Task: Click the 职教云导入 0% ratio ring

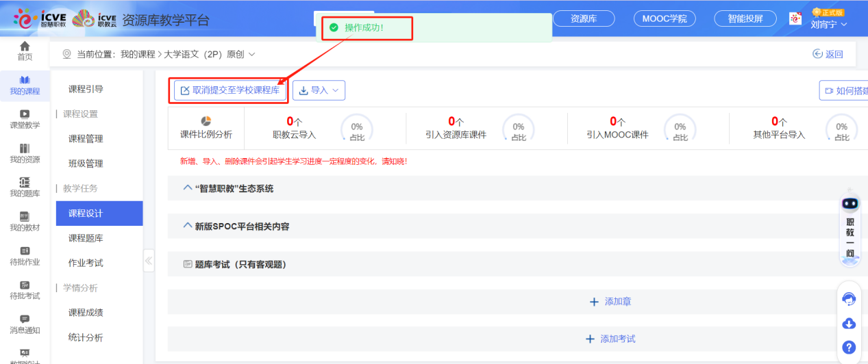Action: tap(357, 129)
